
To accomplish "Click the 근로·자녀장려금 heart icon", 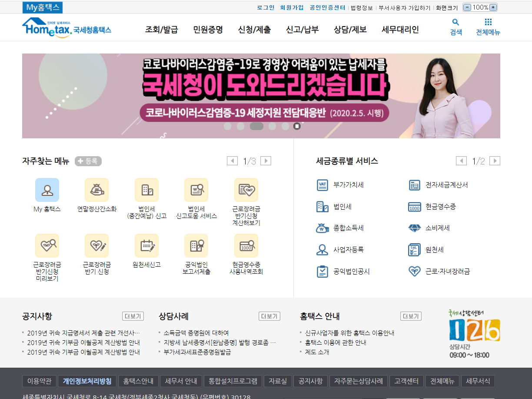I will click(415, 272).
